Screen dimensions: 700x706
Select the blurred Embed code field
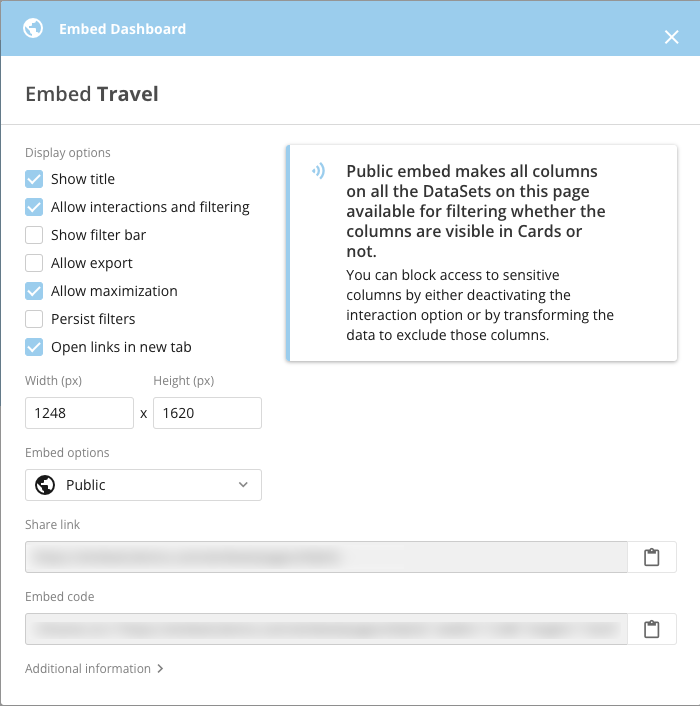click(326, 629)
